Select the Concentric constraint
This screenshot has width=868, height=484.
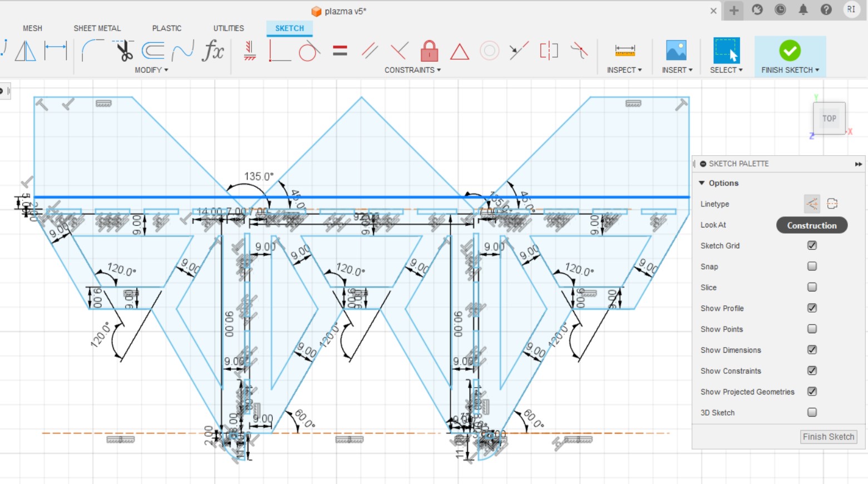point(489,51)
